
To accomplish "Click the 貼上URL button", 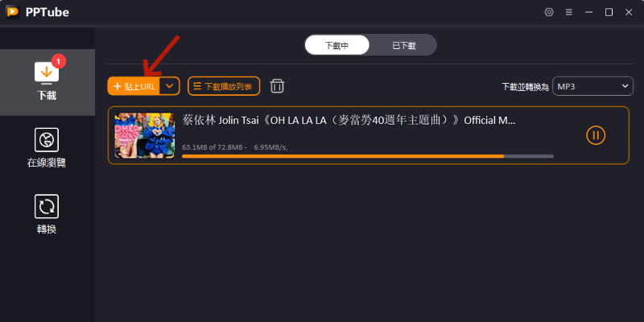I will click(x=134, y=86).
